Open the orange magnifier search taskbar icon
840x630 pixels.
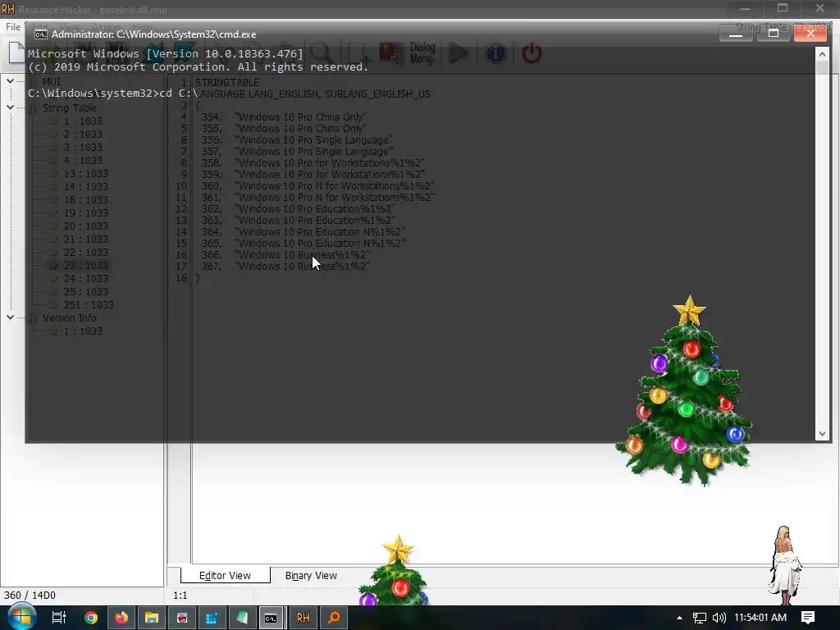(334, 618)
